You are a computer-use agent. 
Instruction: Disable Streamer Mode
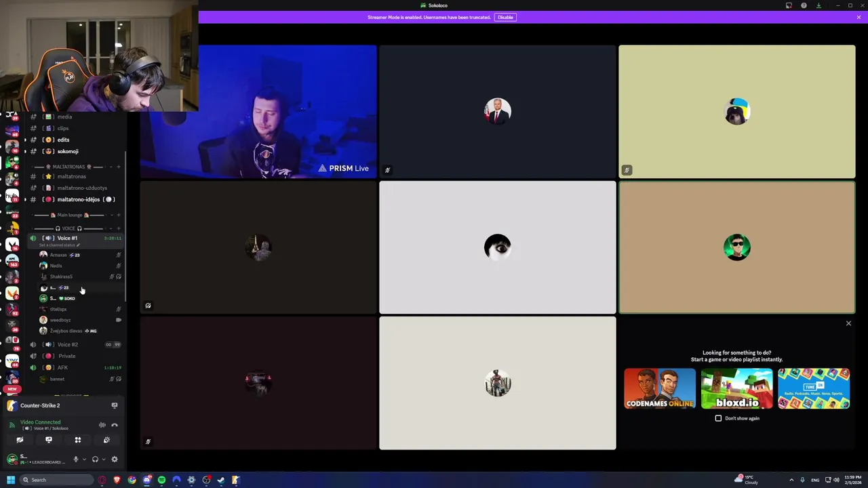coord(505,17)
